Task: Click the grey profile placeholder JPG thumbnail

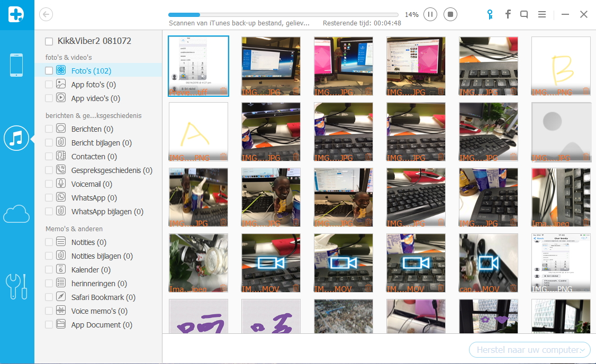Action: pyautogui.click(x=561, y=131)
